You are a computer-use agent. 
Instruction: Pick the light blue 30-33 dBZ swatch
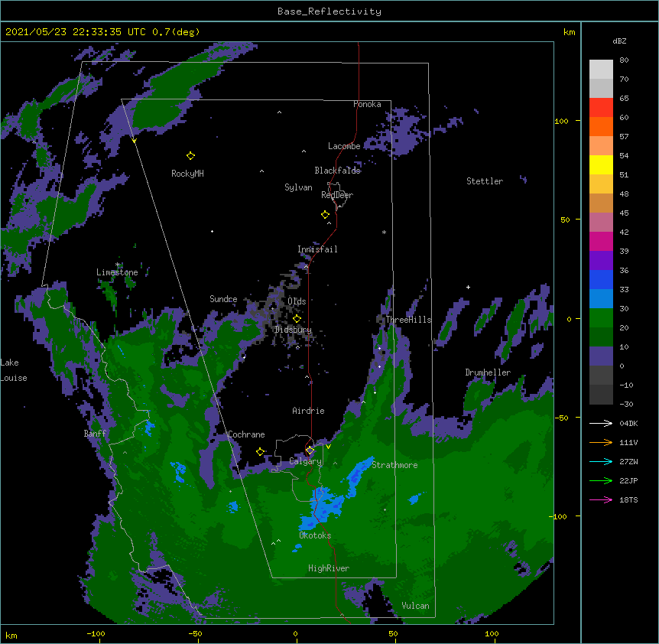601,299
